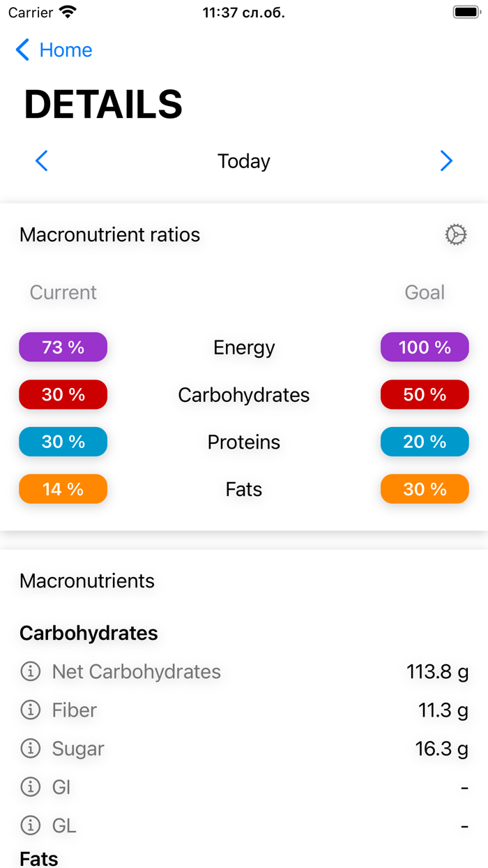This screenshot has width=488, height=868.
Task: Select the current Energy 73 % badge
Action: click(63, 347)
